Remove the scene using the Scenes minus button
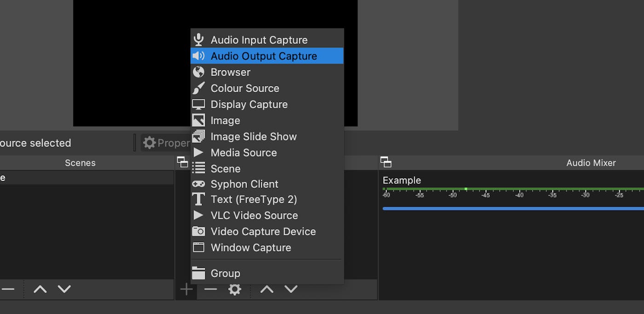Image resolution: width=644 pixels, height=314 pixels. (x=8, y=289)
